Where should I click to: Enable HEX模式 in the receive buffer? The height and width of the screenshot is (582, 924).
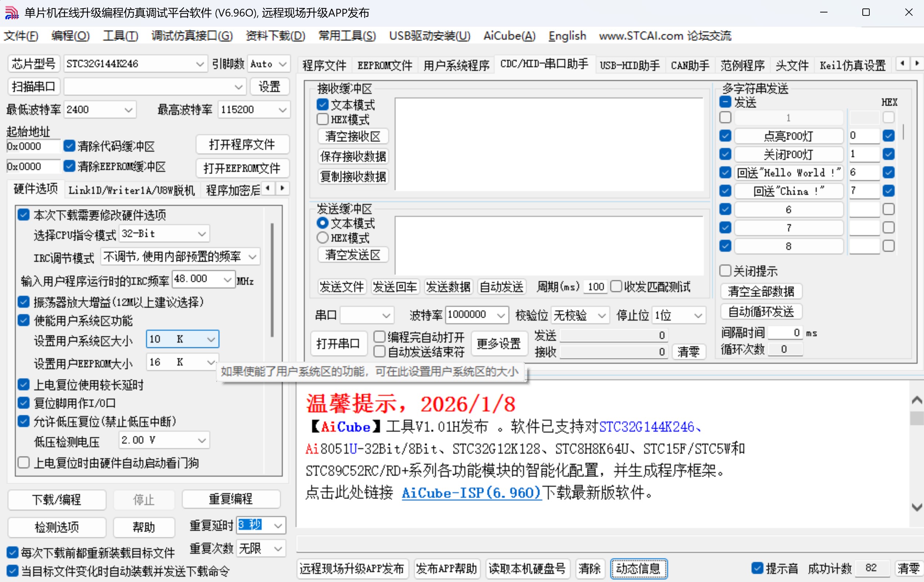pos(322,119)
